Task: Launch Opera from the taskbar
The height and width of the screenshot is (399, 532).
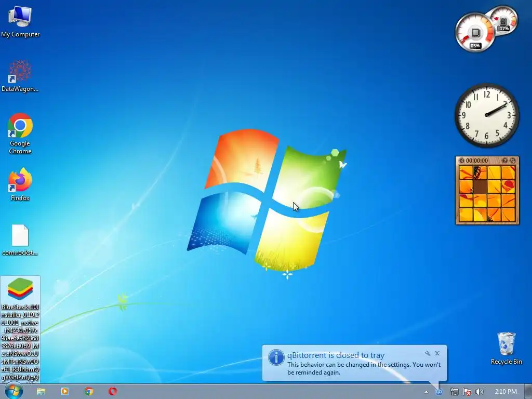Action: [x=113, y=392]
